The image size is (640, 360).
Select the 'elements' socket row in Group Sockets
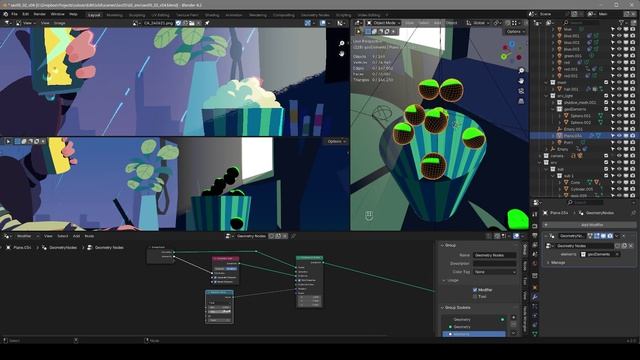click(x=474, y=334)
